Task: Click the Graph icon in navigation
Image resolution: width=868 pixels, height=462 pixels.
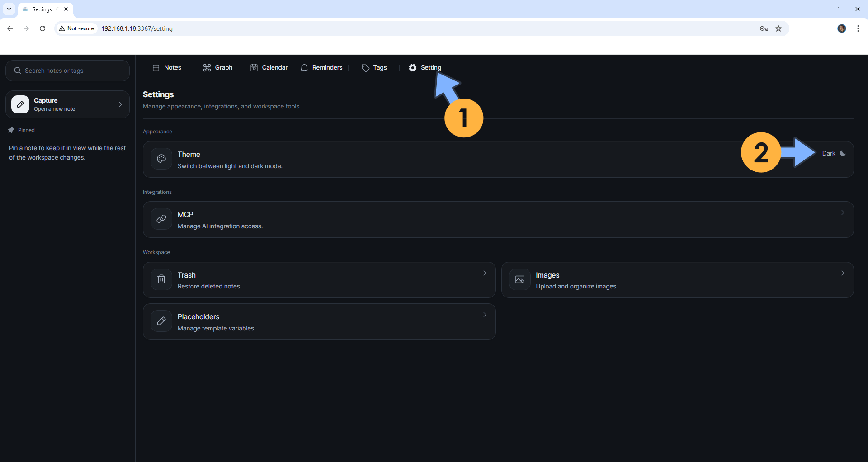Action: click(208, 67)
